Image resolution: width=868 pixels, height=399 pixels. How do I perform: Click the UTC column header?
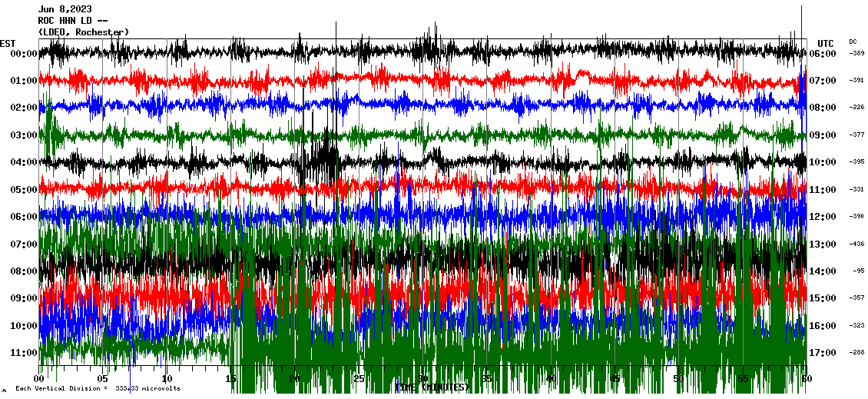(825, 43)
